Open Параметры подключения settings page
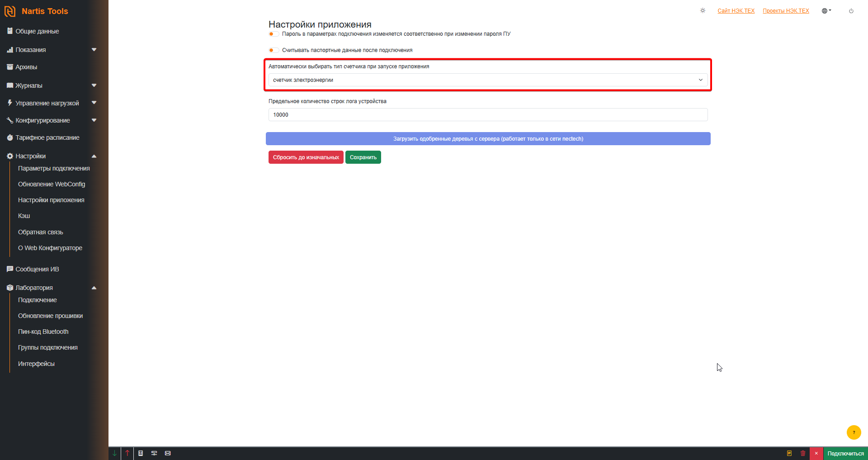Image resolution: width=868 pixels, height=460 pixels. click(x=54, y=168)
